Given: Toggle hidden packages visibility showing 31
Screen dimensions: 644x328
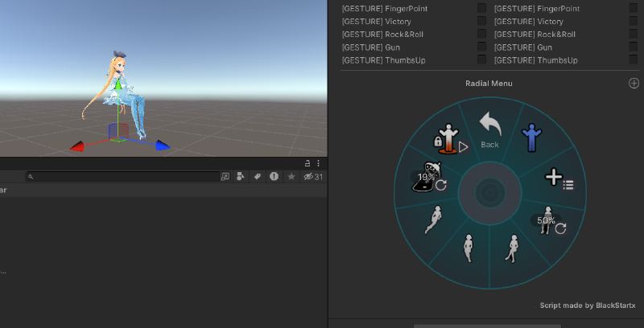Looking at the screenshot, I should (312, 177).
